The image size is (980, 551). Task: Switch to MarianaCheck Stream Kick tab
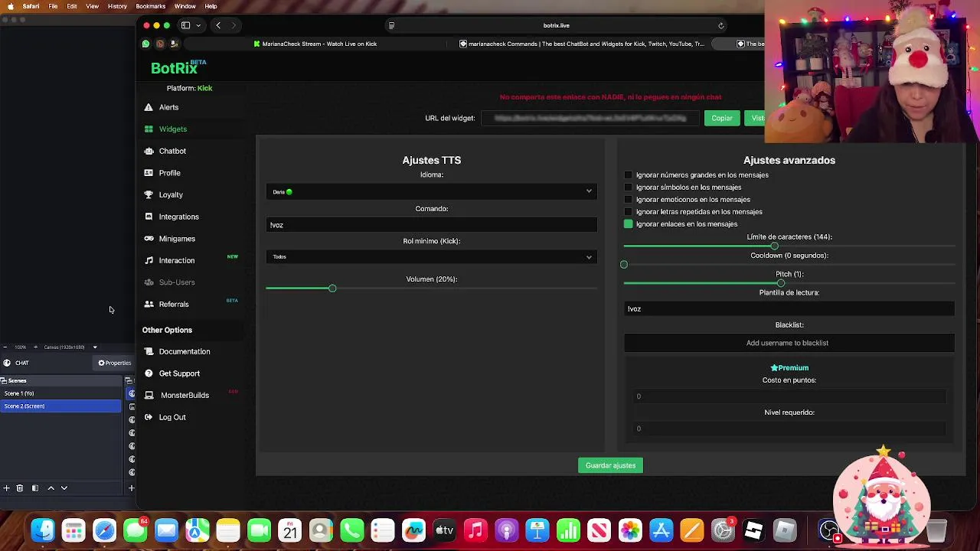coord(315,44)
